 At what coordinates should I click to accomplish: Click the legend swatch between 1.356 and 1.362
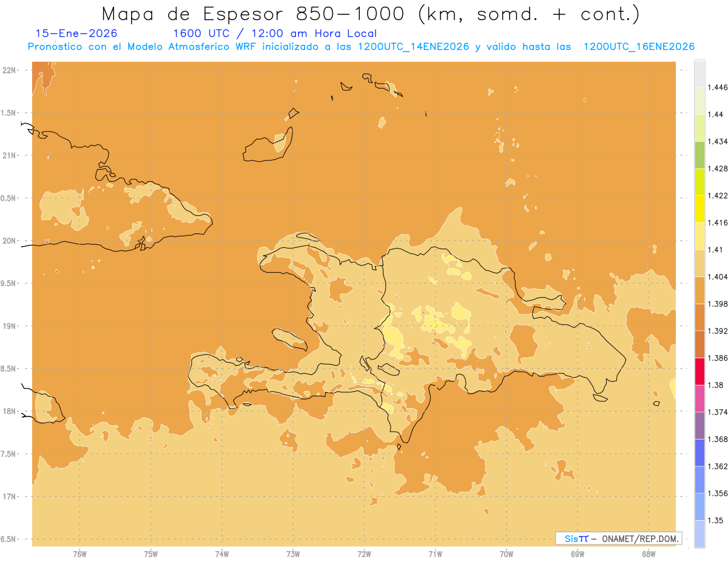(699, 480)
